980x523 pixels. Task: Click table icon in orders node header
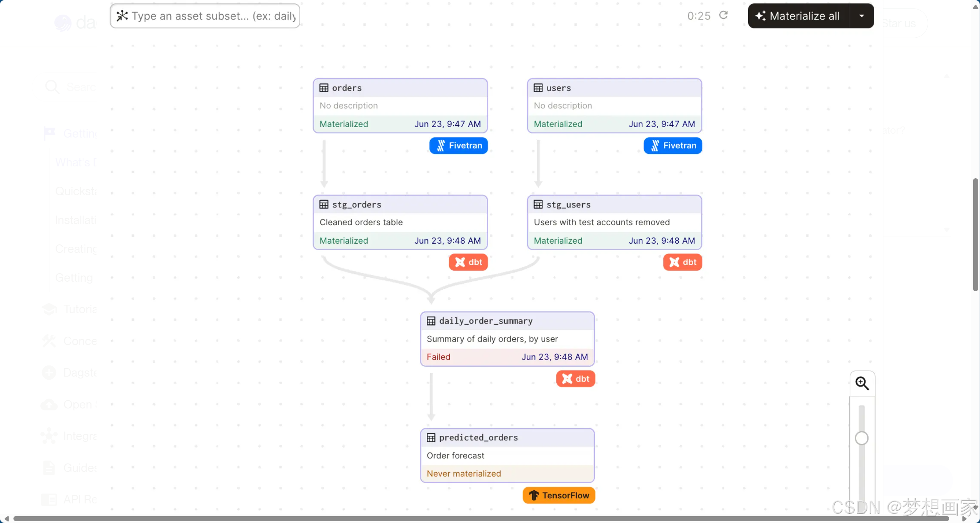(x=324, y=88)
